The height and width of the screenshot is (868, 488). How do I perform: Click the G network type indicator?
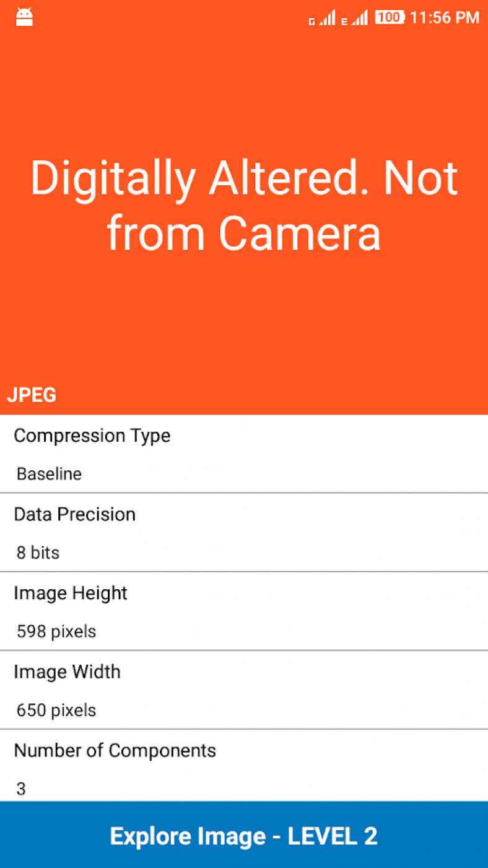click(313, 20)
